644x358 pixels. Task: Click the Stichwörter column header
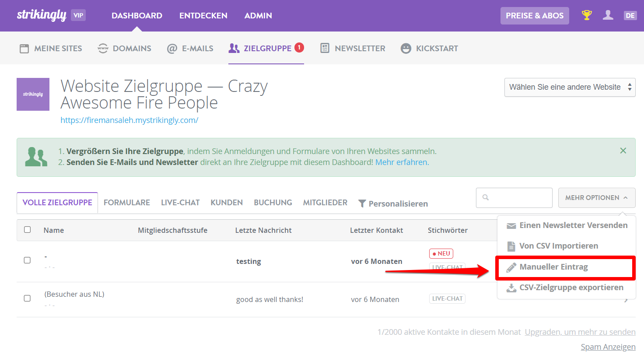point(448,230)
